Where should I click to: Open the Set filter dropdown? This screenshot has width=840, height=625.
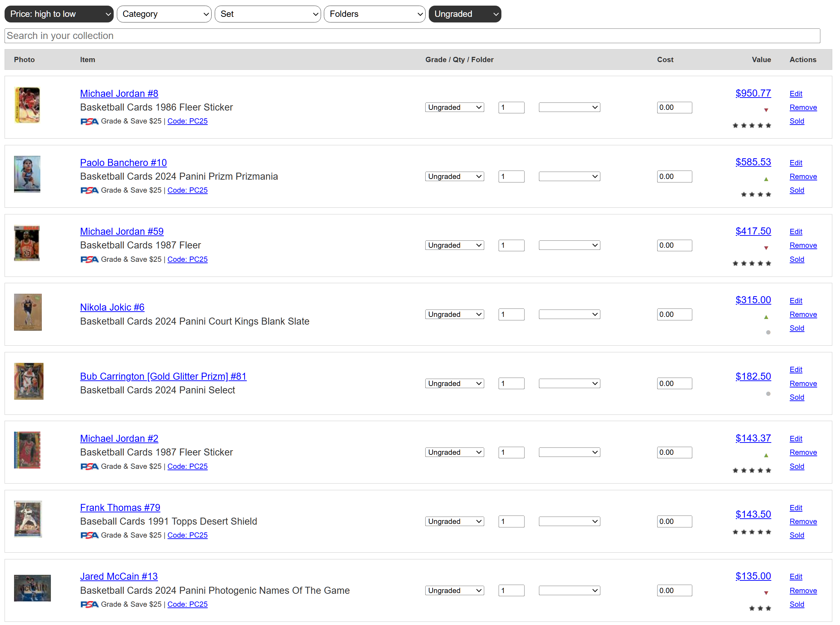pyautogui.click(x=268, y=14)
